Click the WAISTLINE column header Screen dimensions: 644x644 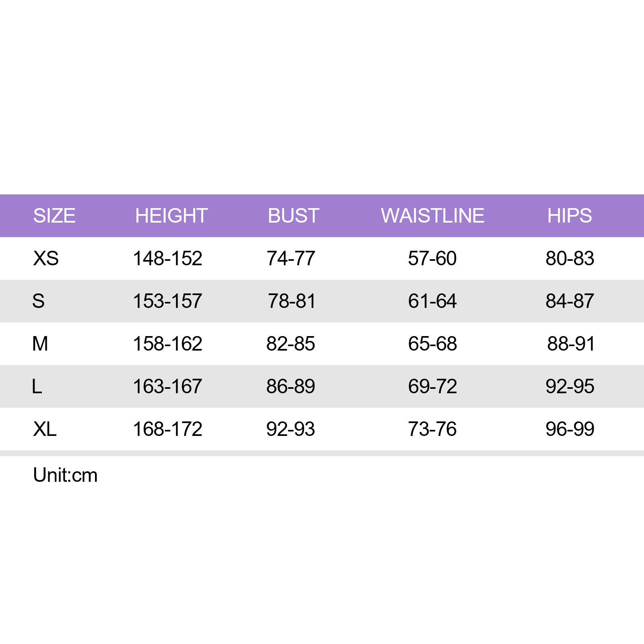[433, 216]
